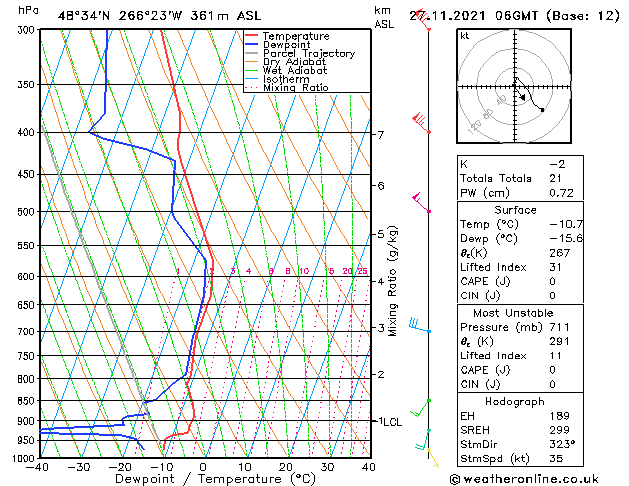
Task: Click the '850' hPa pressure level label
Action: [x=28, y=401]
